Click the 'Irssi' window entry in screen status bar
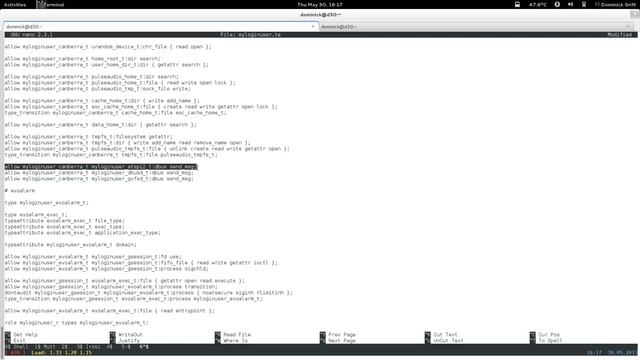 click(89, 347)
